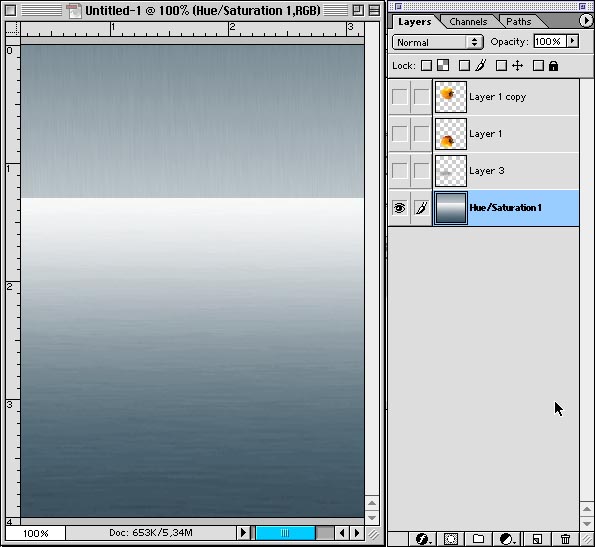
Task: Click the Opacity 100% input field
Action: pos(550,41)
